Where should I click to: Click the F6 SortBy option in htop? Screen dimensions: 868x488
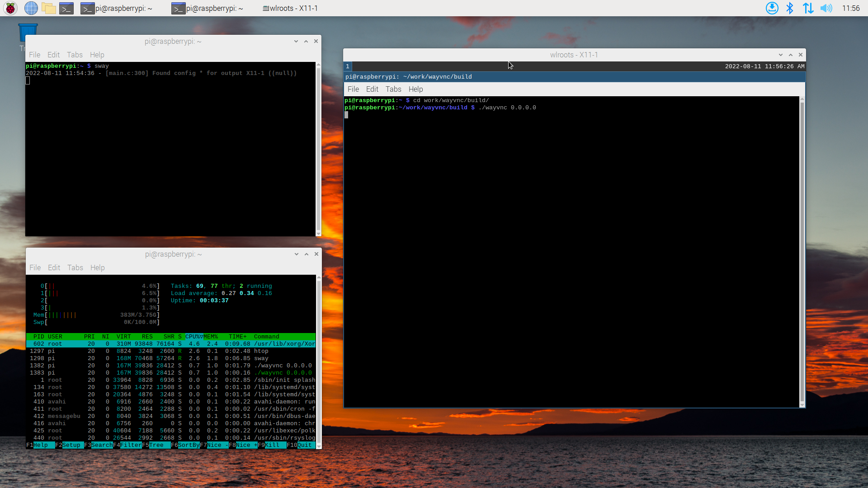188,445
